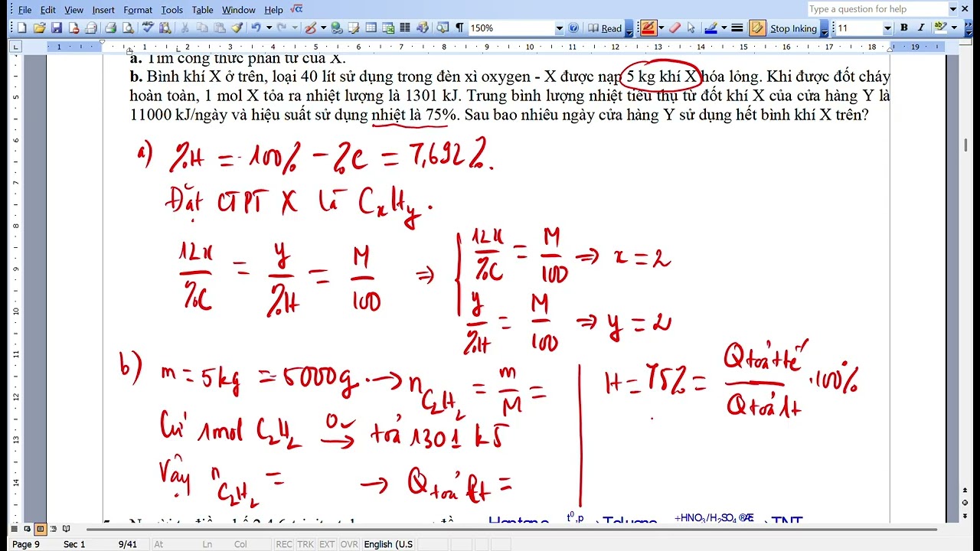Open Ink Annotations pen dropdown arrow

point(323,28)
